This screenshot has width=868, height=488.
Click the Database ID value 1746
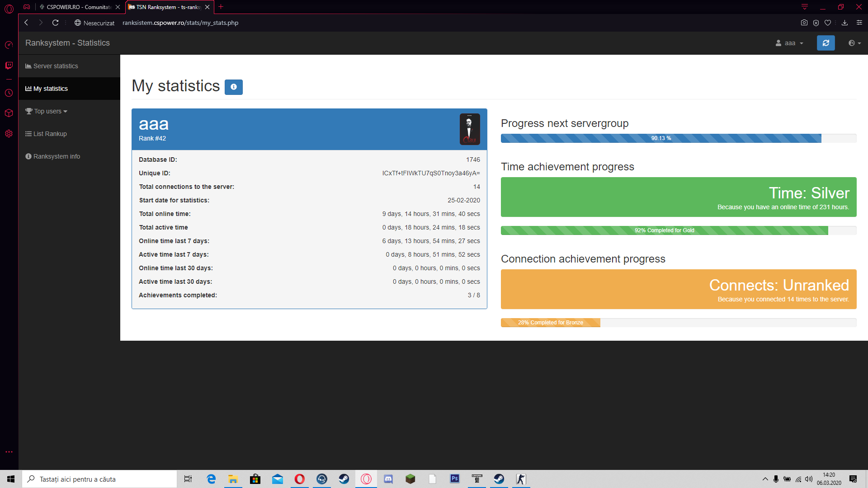pos(473,160)
